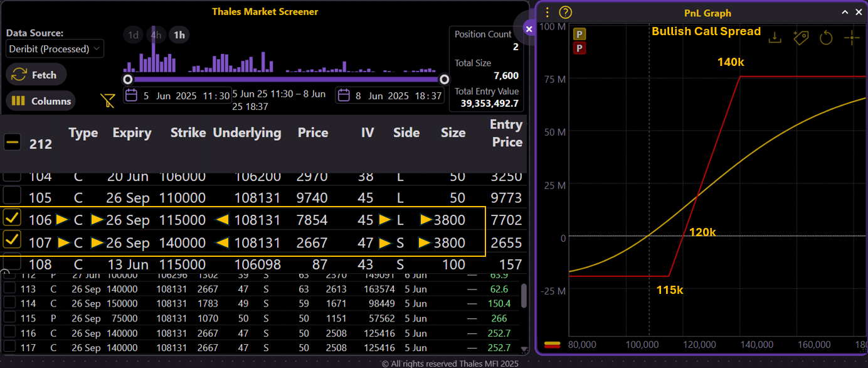The image size is (868, 368).
Task: Click entry price 2655 in row 107
Action: click(x=506, y=242)
